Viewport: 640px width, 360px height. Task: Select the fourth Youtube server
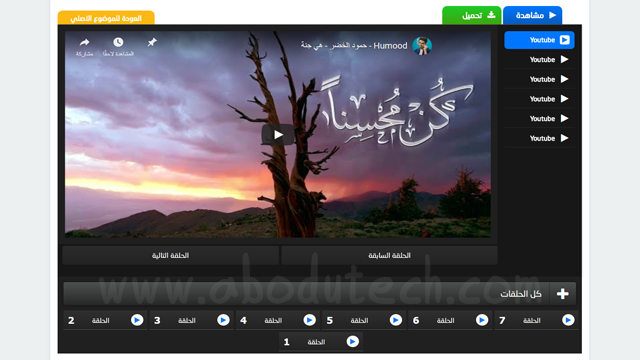click(x=539, y=99)
